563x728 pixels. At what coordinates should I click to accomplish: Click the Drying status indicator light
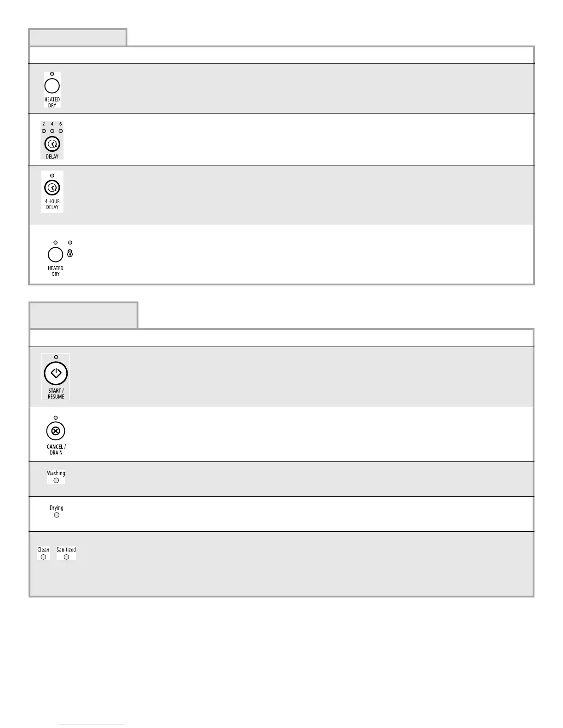[57, 515]
